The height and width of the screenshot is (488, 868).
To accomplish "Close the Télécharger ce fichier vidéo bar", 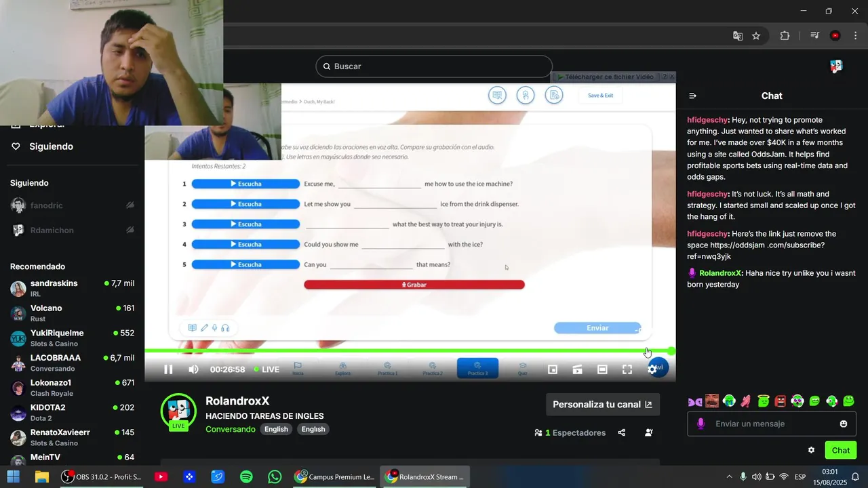I will coord(672,77).
